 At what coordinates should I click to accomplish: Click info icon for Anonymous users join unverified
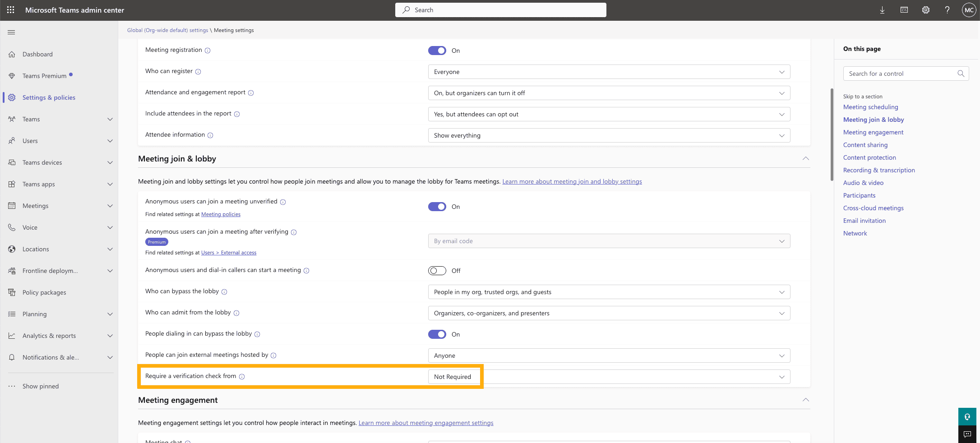click(283, 202)
